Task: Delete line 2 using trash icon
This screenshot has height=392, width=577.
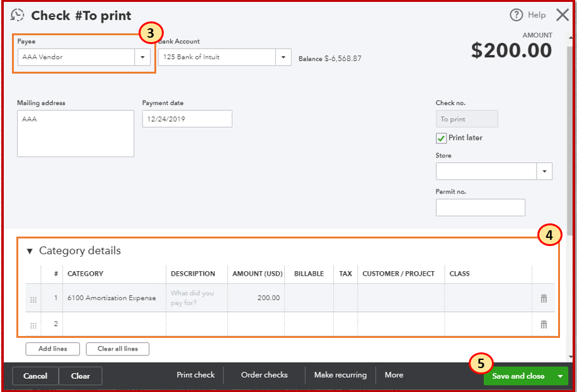Action: [x=544, y=325]
